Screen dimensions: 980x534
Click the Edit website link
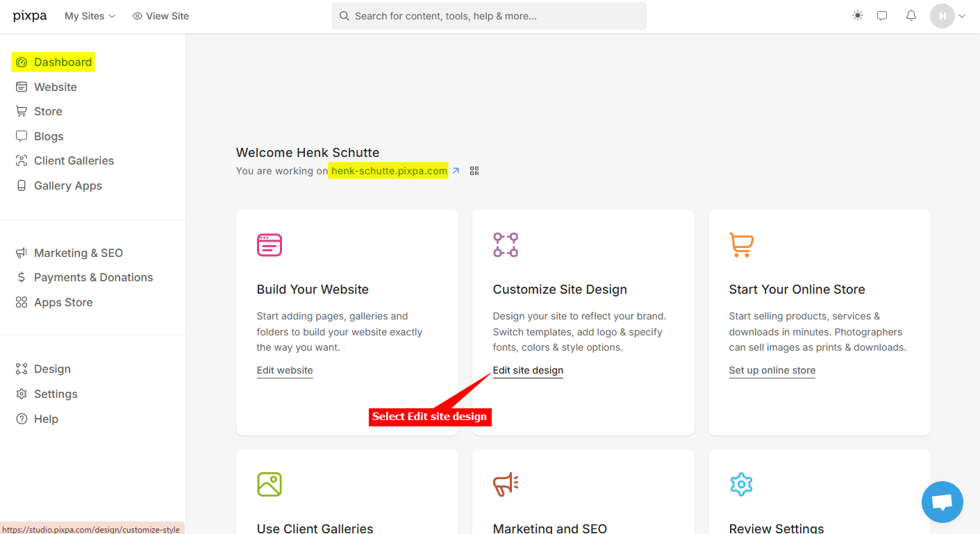[x=285, y=370]
